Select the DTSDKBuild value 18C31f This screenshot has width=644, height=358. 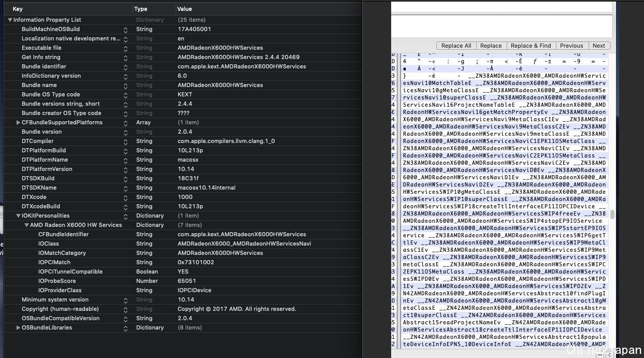click(188, 178)
